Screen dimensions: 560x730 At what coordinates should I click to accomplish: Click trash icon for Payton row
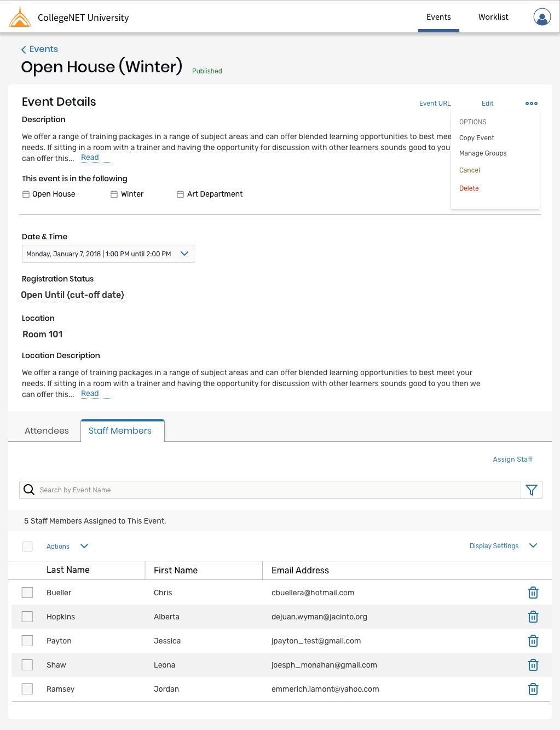click(x=533, y=641)
